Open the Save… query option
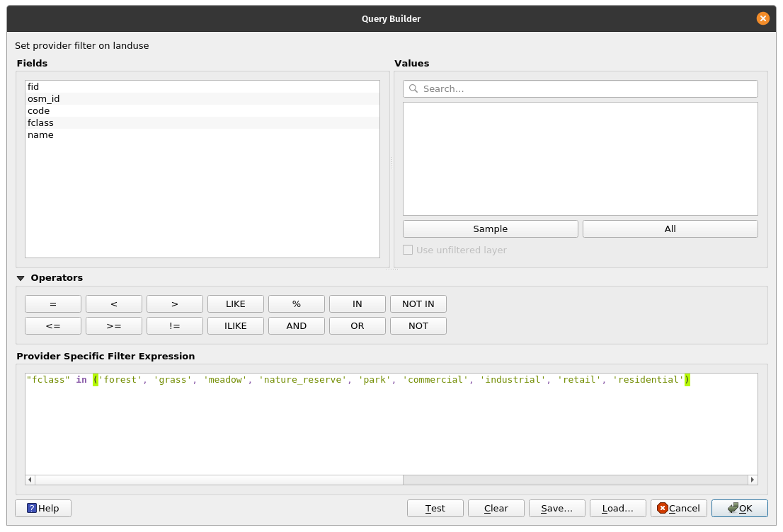 point(556,508)
